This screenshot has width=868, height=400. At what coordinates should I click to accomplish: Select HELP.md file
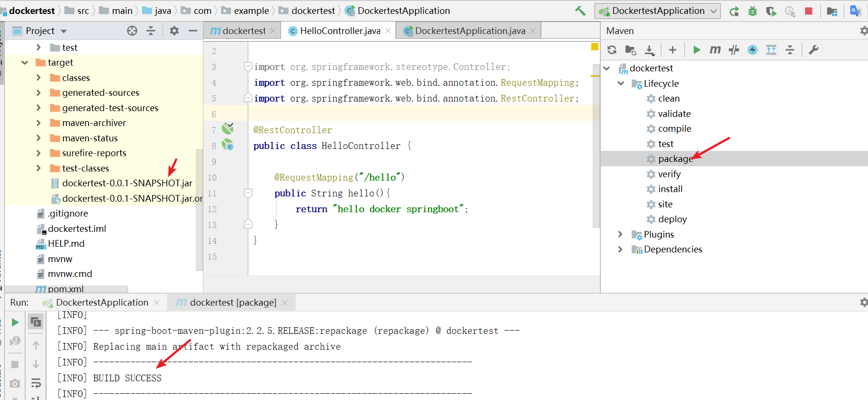(x=66, y=243)
